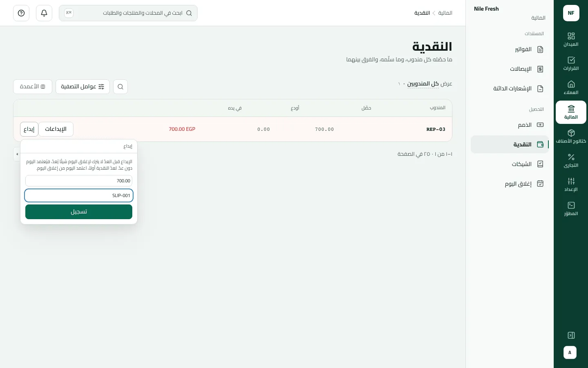The width and height of the screenshot is (588, 368).
Task: Click the 700.00 EGP in-hand value
Action: point(182,129)
